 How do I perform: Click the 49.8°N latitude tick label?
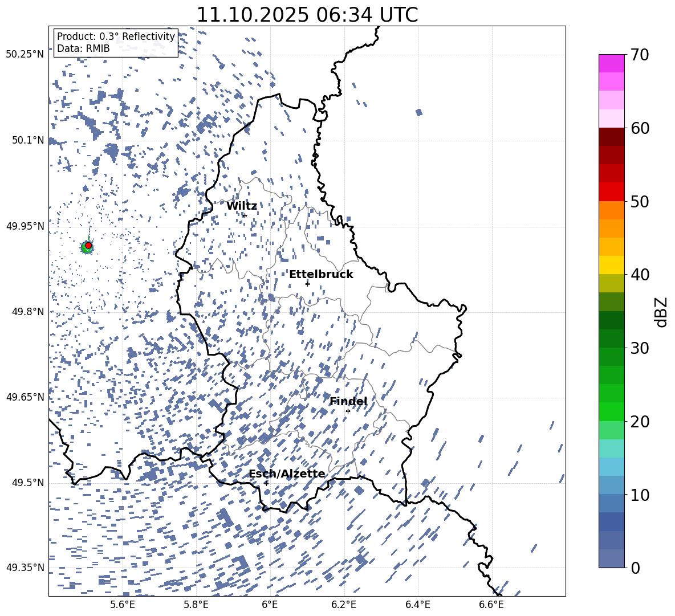coord(28,312)
